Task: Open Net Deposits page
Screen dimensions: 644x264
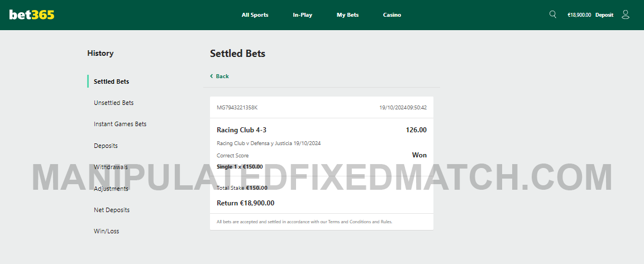Action: click(112, 210)
